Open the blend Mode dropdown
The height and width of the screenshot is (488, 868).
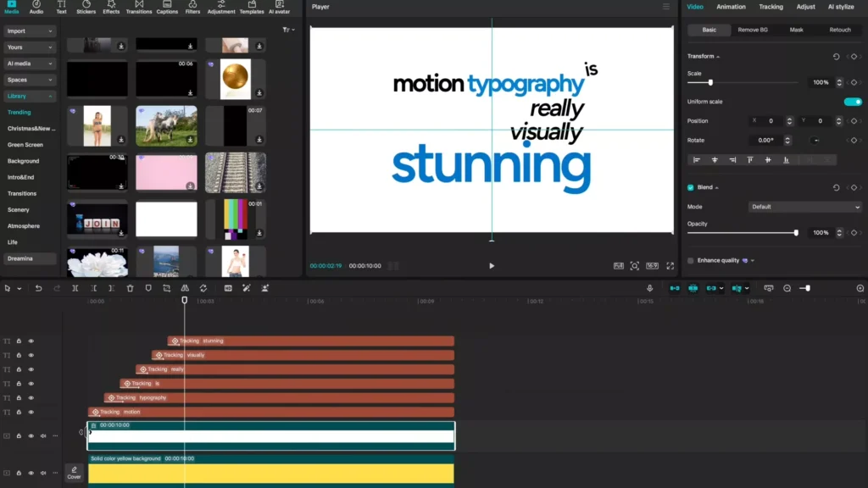tap(804, 207)
